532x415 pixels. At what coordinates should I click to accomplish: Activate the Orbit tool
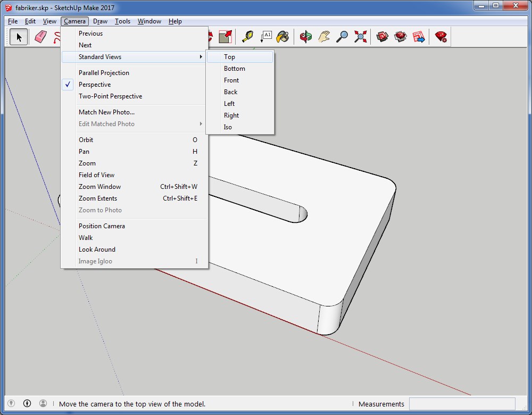(x=304, y=36)
